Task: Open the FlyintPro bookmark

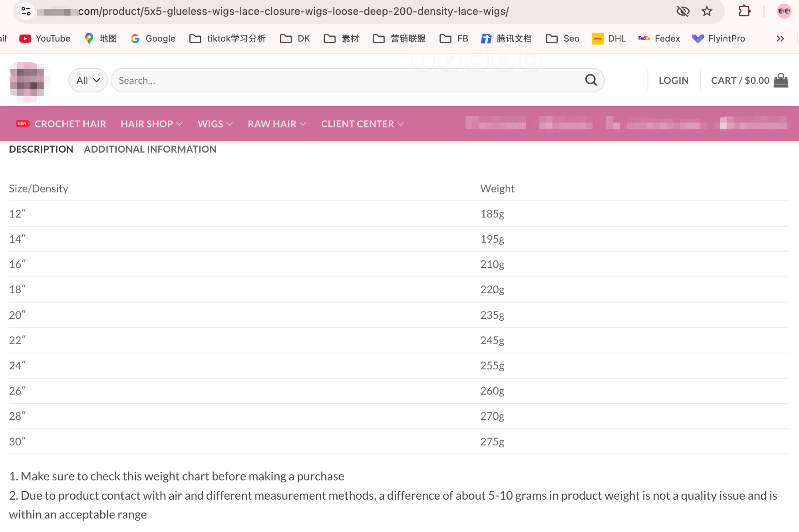Action: 718,38
